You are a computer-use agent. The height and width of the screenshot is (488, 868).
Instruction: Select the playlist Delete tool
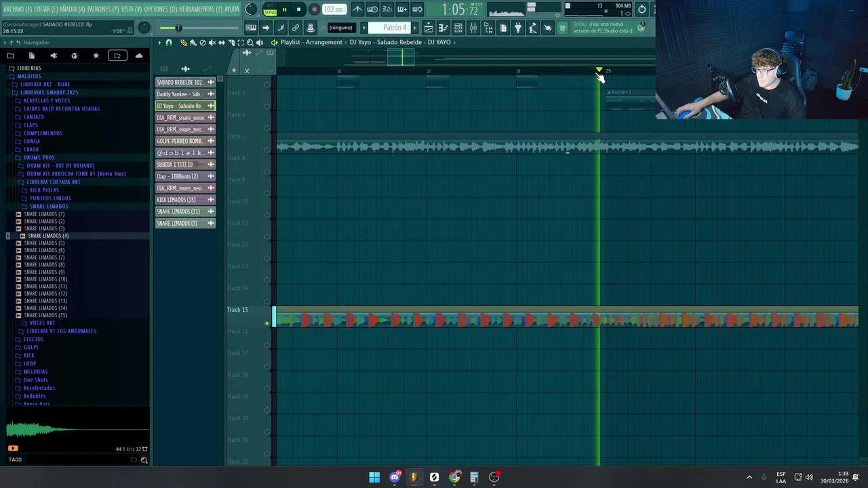(x=202, y=43)
